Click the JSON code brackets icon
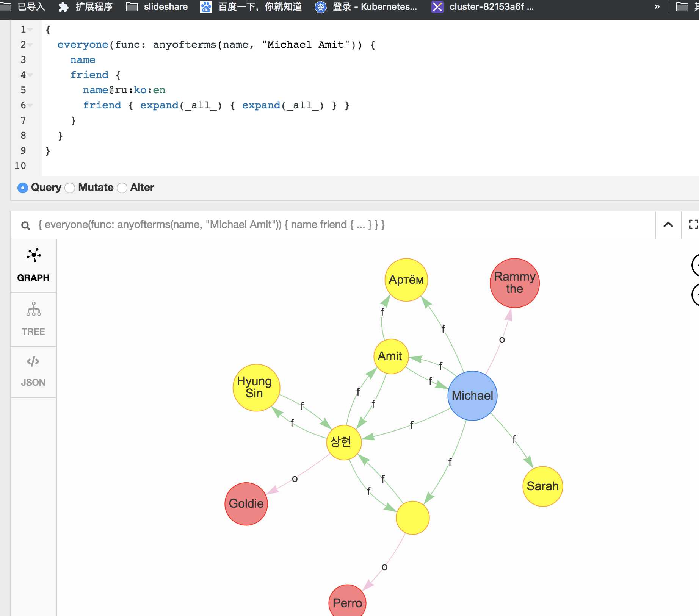699x616 pixels. [x=33, y=361]
